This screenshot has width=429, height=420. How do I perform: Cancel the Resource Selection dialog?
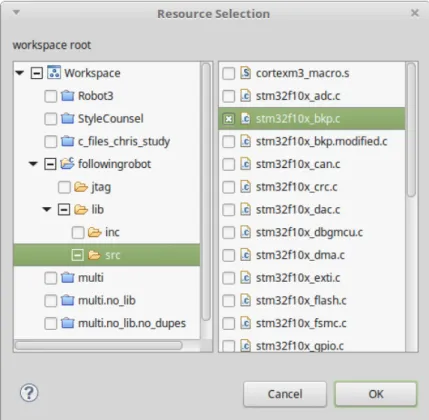tap(285, 394)
